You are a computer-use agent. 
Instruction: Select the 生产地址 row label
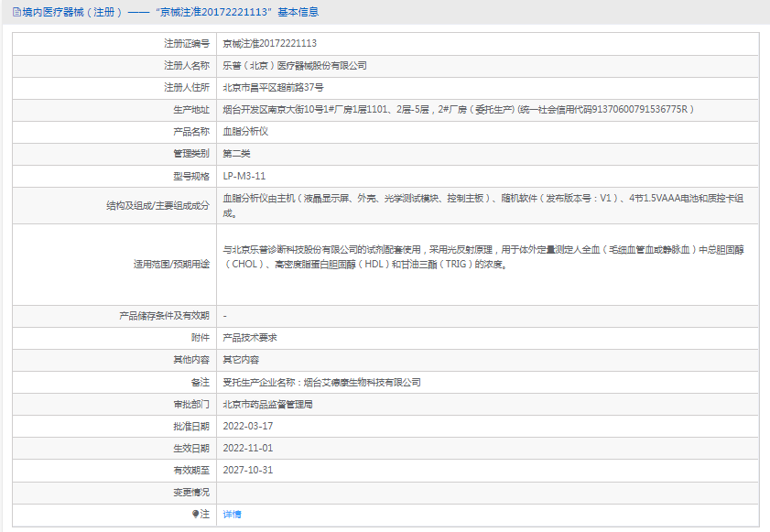[x=191, y=110]
